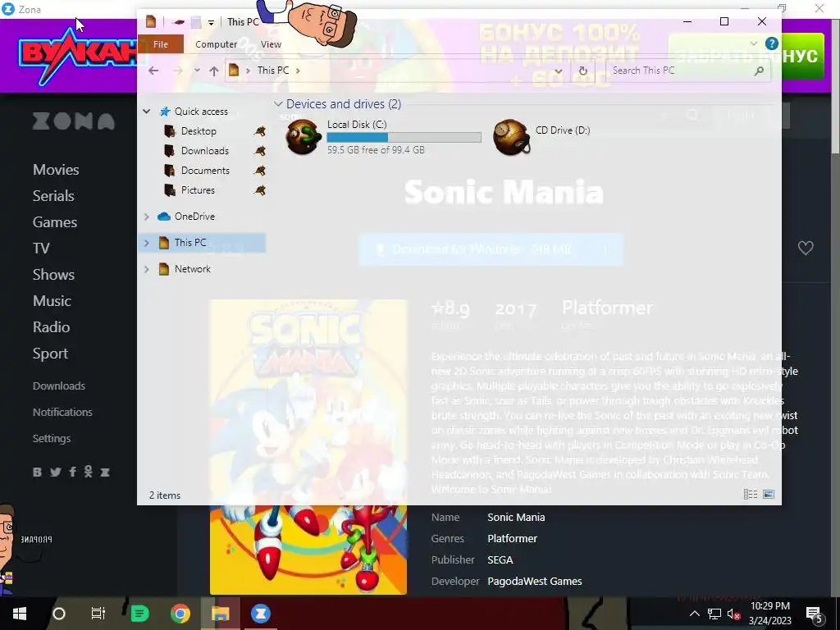Image resolution: width=840 pixels, height=630 pixels.
Task: Open Games in the Zona sidebar
Action: [x=55, y=222]
